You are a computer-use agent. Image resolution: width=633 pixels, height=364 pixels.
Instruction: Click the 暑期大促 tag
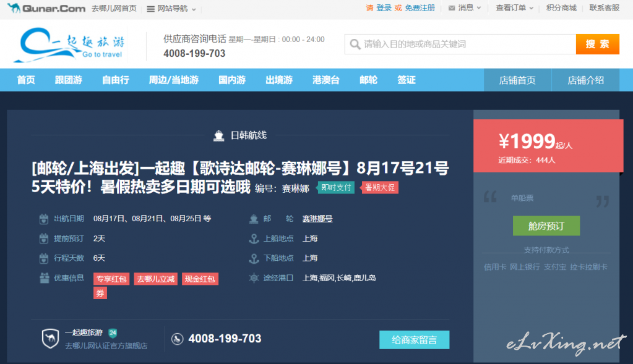coord(381,188)
